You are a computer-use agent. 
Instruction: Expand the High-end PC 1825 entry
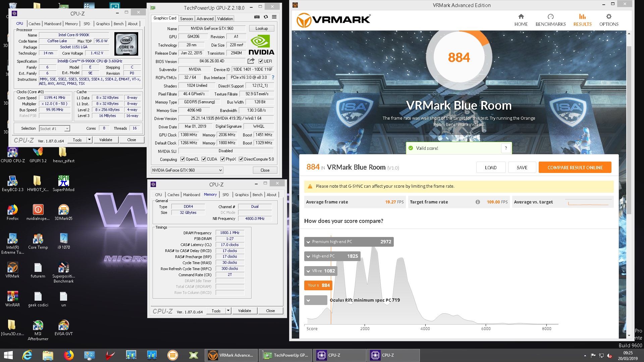point(308,256)
